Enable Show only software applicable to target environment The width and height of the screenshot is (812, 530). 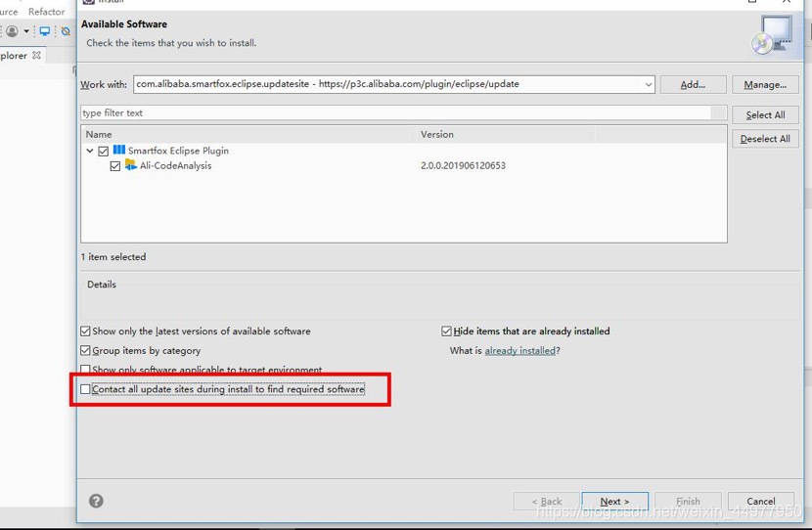coord(85,369)
